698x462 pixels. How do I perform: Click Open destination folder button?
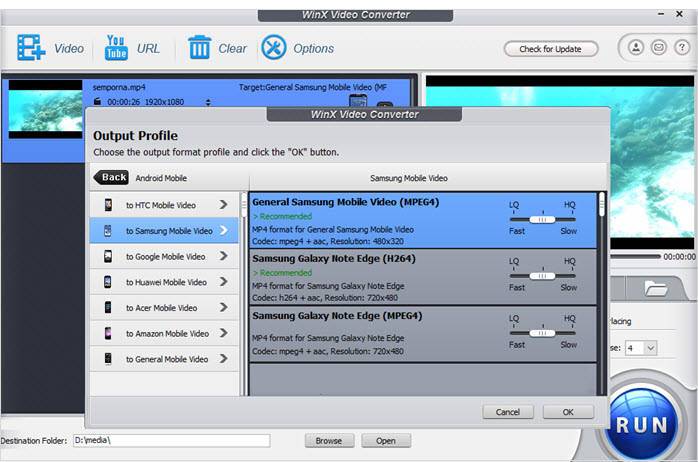click(386, 441)
